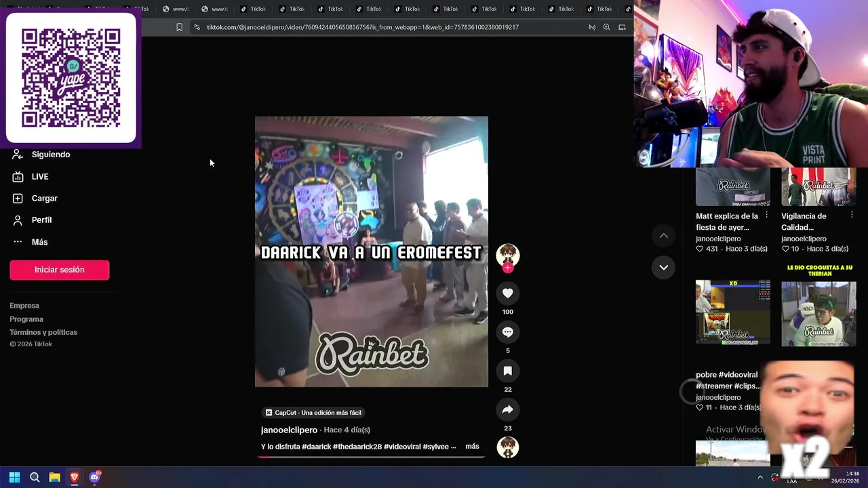Open the Cargar upload icon
Image resolution: width=868 pixels, height=488 pixels.
[18, 199]
